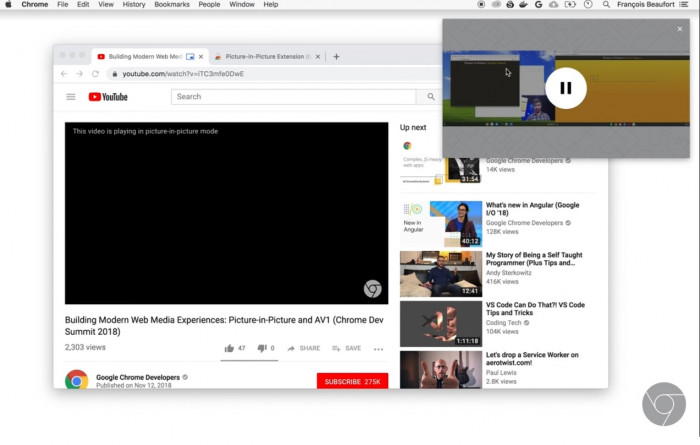Open the File menu
Image resolution: width=700 pixels, height=445 pixels.
(62, 4)
